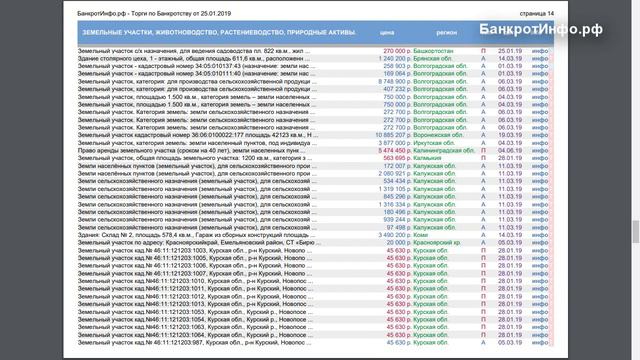This screenshot has width=640, height=360.
Task: Open the инфо link for lot 46:11:121203:987
Action: point(540,343)
